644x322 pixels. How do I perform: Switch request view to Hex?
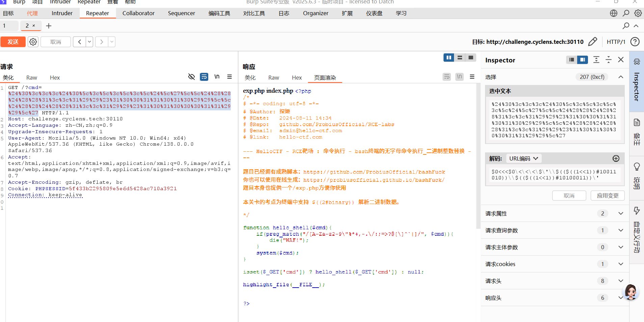pyautogui.click(x=55, y=78)
